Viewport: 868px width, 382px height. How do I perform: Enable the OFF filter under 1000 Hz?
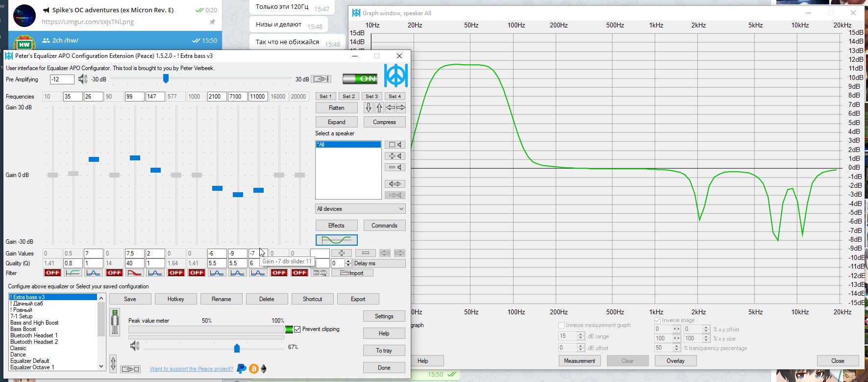(x=197, y=273)
